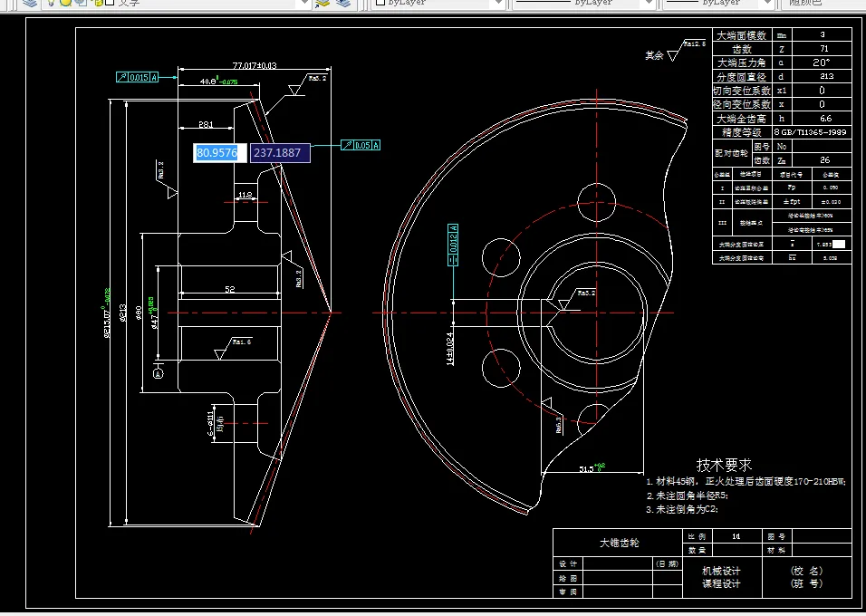
Task: Select the 0.015 A runout tolerance frame
Action: (x=137, y=77)
